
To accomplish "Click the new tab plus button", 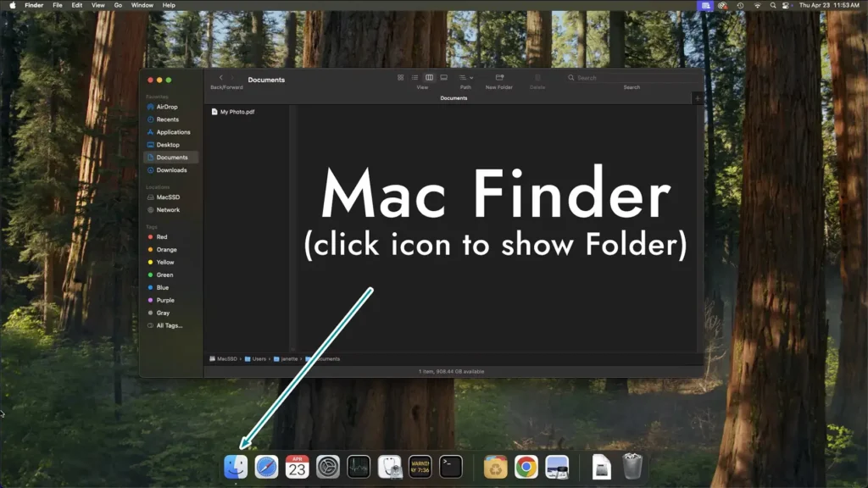I will [697, 97].
